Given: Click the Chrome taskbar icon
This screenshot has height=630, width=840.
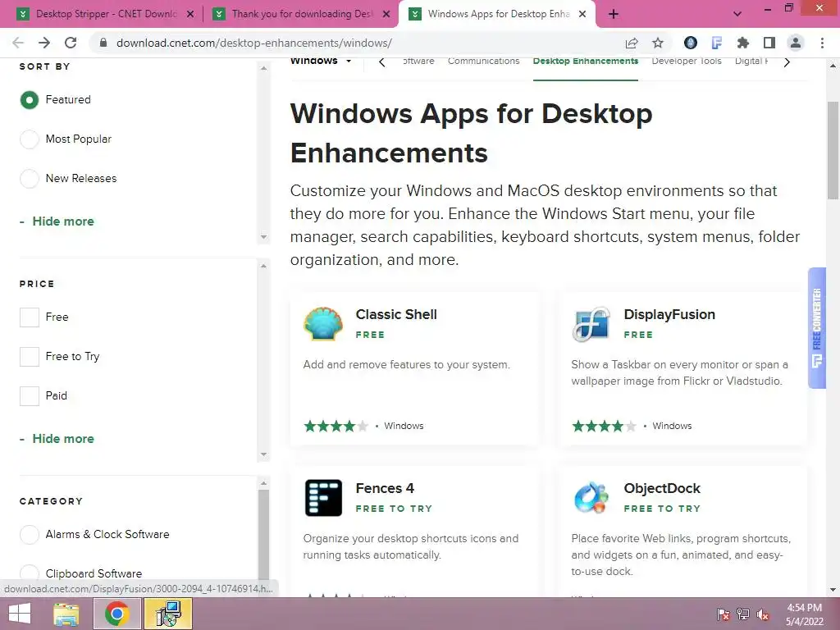Looking at the screenshot, I should tap(116, 614).
